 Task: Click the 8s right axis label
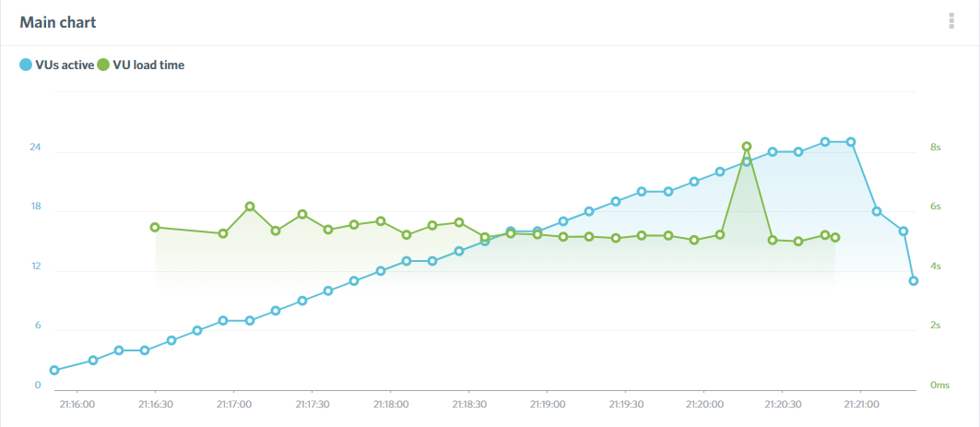[x=935, y=148]
